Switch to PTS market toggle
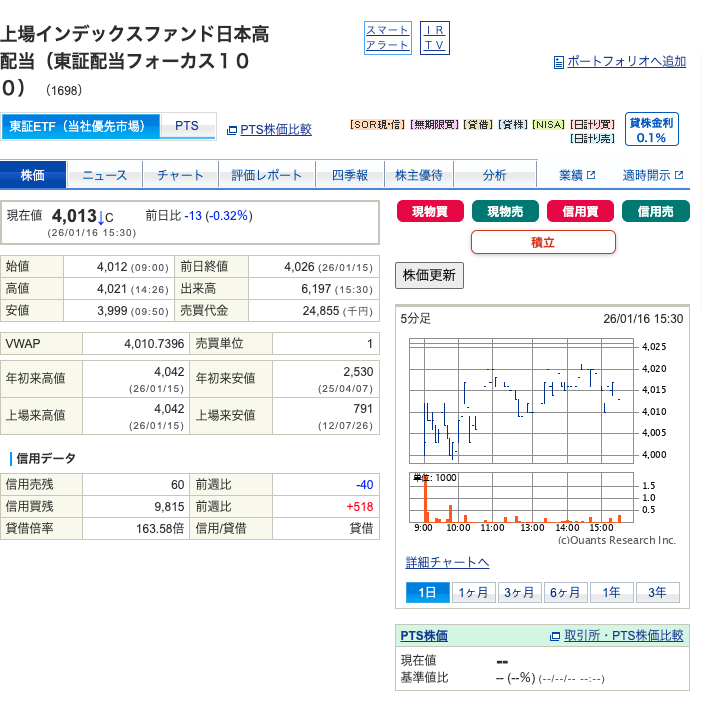Image resolution: width=702 pixels, height=703 pixels. pos(187,126)
